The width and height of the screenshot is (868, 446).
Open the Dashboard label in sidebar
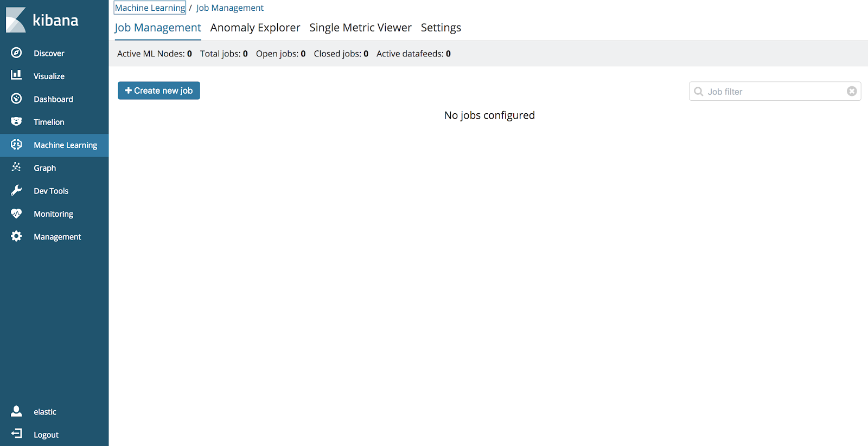[x=53, y=99]
